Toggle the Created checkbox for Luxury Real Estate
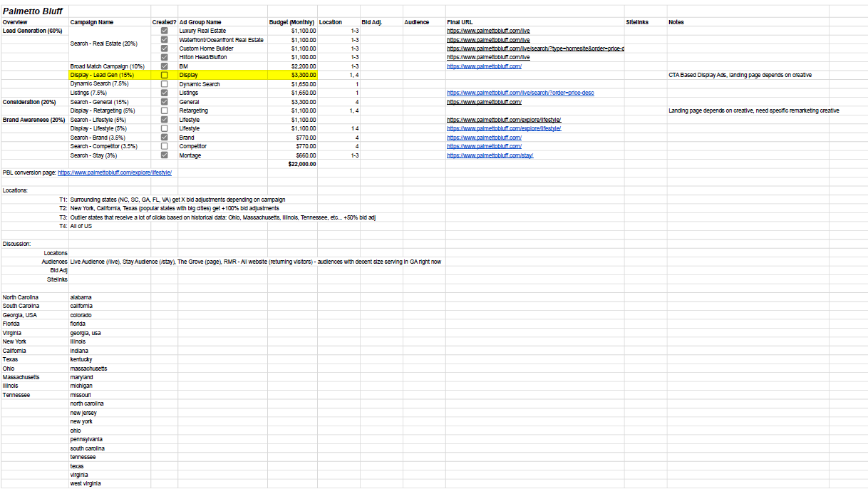The width and height of the screenshot is (868, 489). point(165,31)
